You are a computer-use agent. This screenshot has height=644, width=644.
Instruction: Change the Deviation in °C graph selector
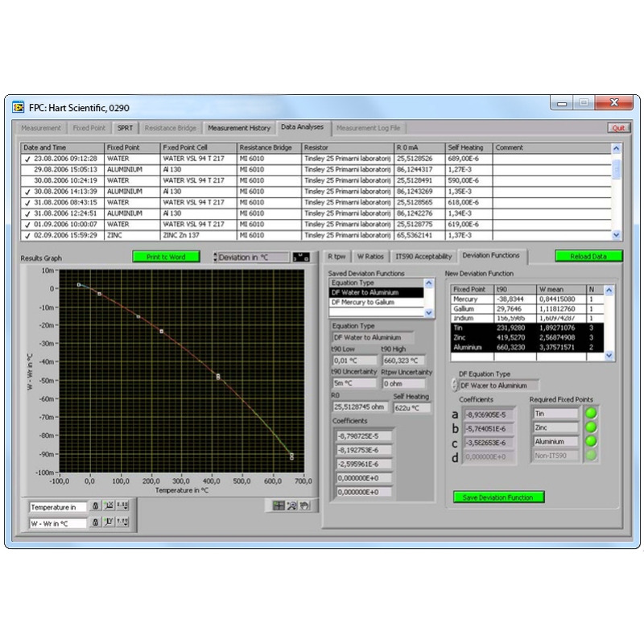pyautogui.click(x=252, y=257)
